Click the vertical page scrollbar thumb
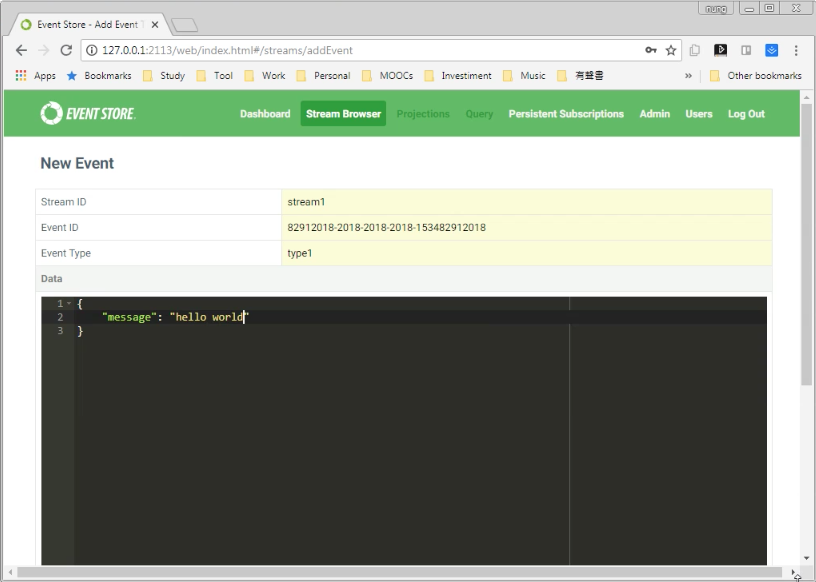 tap(807, 244)
